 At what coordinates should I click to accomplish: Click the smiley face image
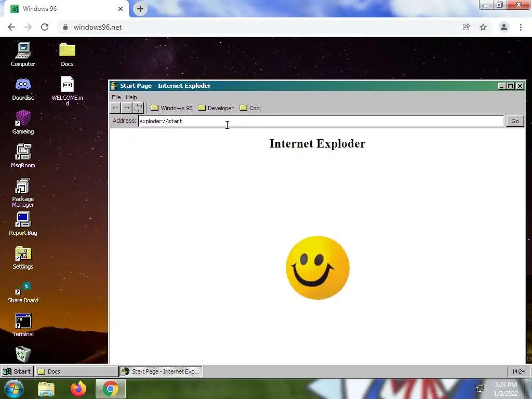tap(317, 268)
